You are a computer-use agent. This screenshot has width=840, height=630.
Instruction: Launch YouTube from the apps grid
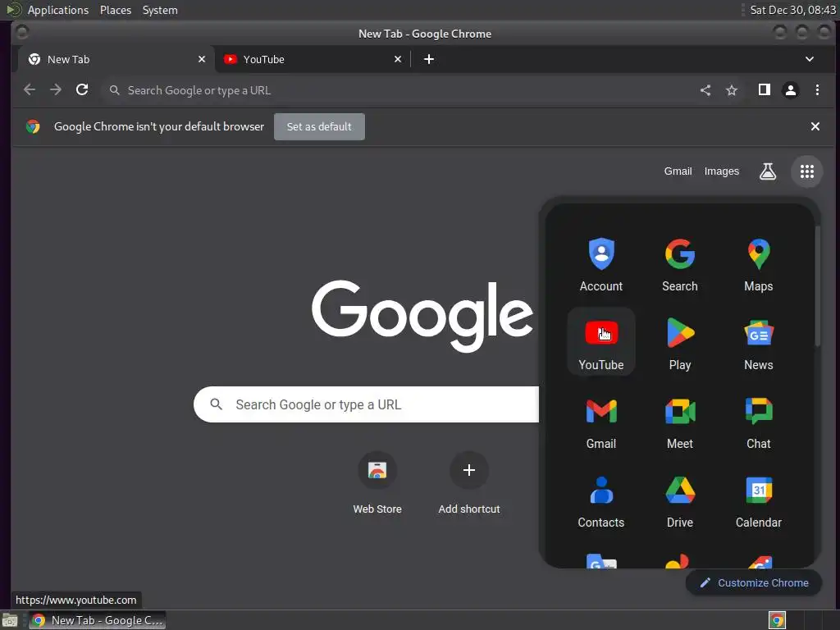click(x=601, y=343)
